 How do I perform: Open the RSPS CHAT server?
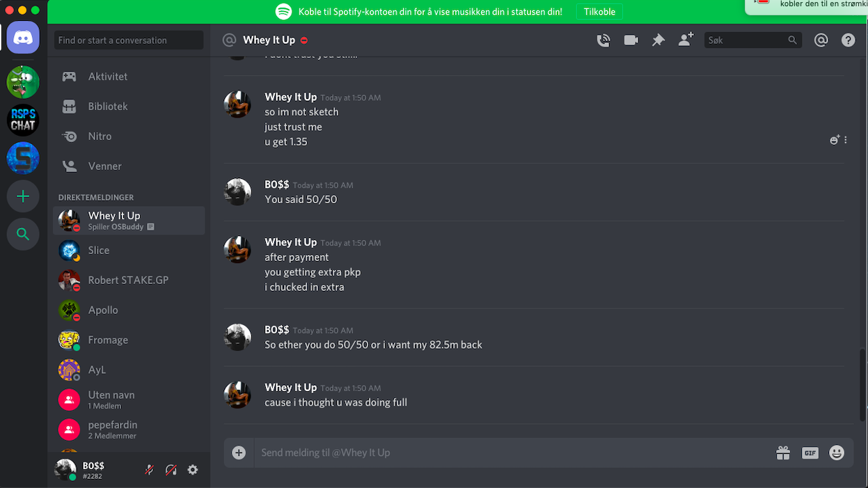23,120
